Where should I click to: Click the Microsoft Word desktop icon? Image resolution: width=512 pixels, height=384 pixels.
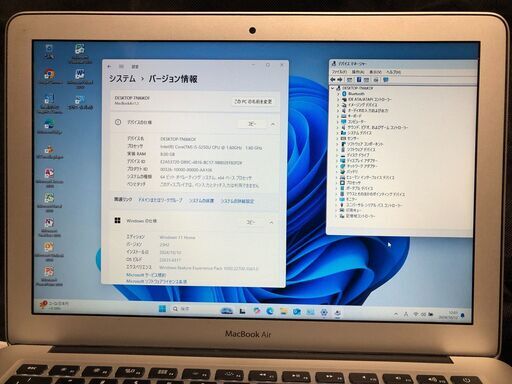(80, 79)
